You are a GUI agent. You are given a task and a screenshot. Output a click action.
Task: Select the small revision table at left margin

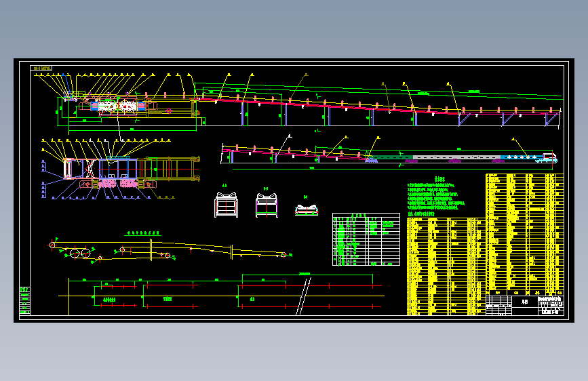(x=24, y=301)
